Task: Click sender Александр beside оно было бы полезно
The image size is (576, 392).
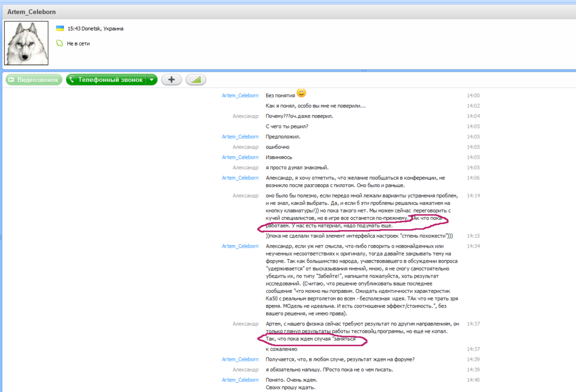Action: tap(245, 196)
